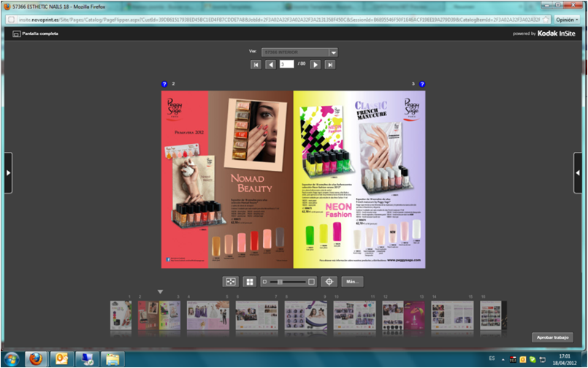The image size is (588, 368).
Task: Jump to last page button
Action: (330, 65)
